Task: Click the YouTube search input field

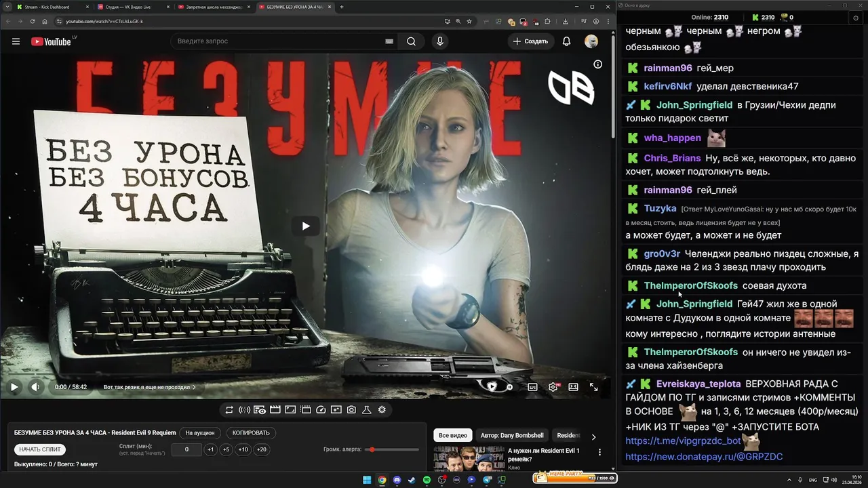Action: click(x=278, y=41)
